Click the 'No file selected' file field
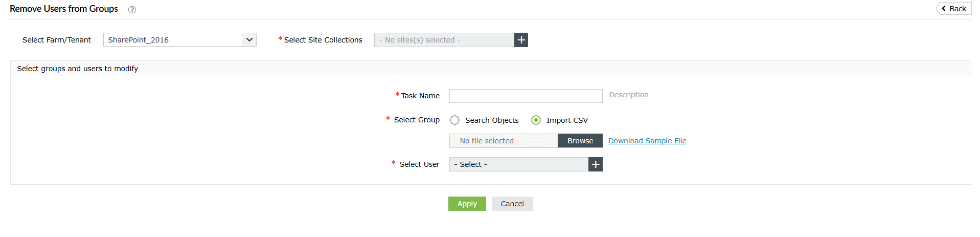The image size is (980, 237). (x=503, y=141)
